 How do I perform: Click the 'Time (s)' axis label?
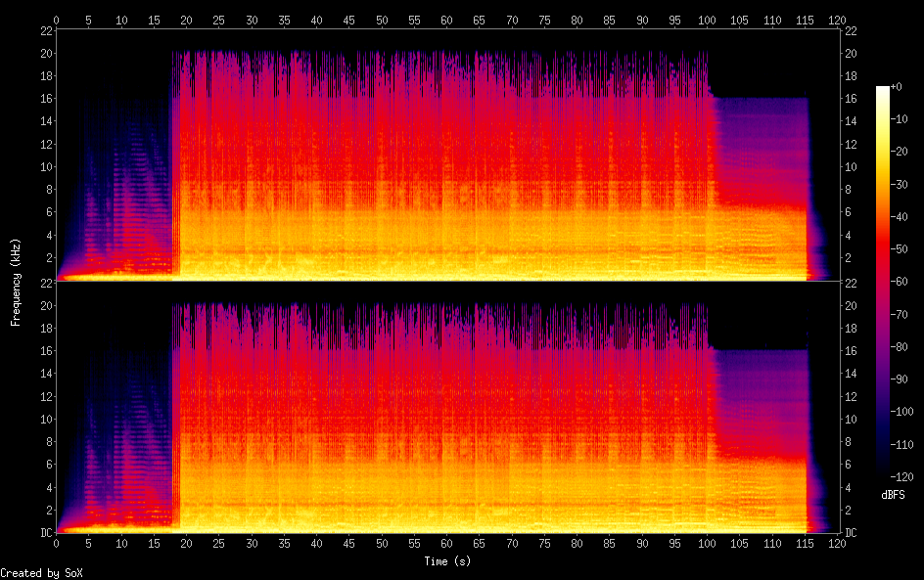click(446, 561)
